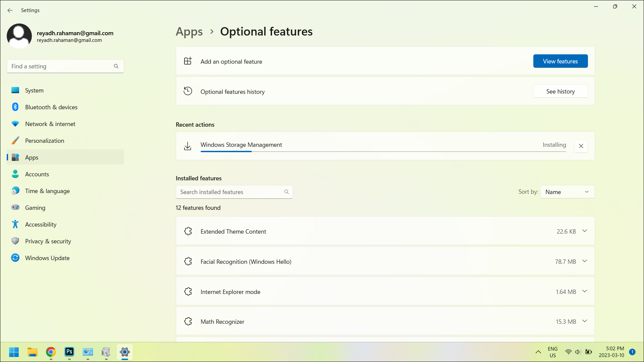Select Apps menu item

click(32, 157)
